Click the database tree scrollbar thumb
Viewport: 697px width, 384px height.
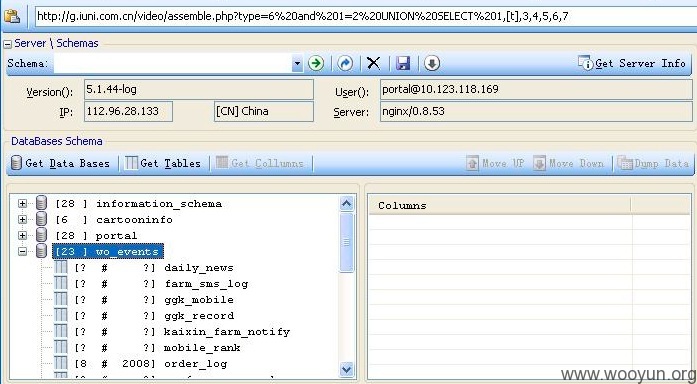click(x=347, y=242)
